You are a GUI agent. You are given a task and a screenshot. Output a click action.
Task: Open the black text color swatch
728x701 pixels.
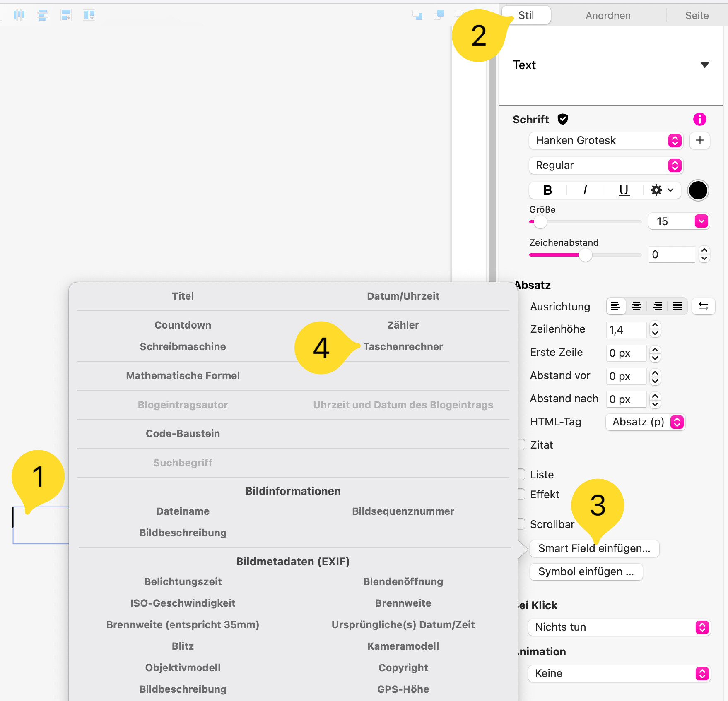(x=698, y=190)
